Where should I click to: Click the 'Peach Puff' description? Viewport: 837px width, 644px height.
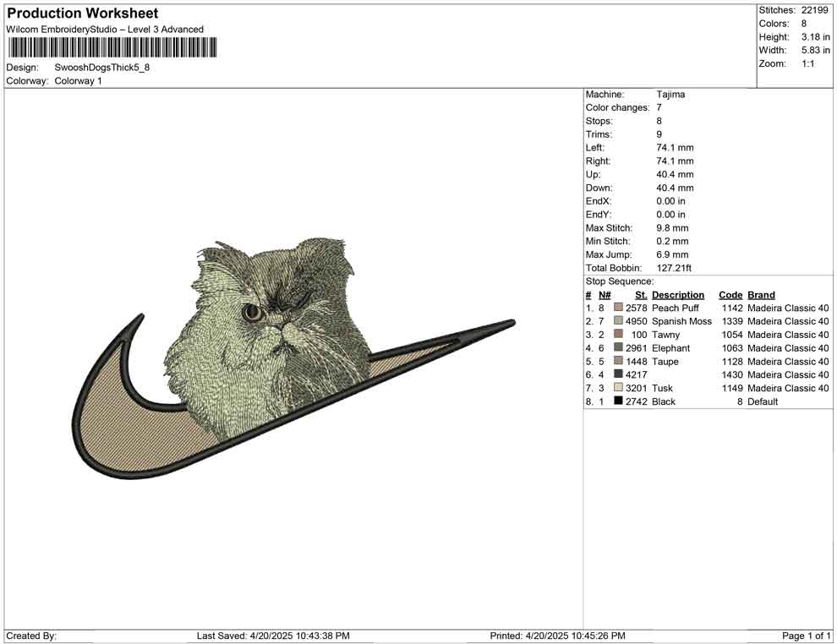point(676,308)
